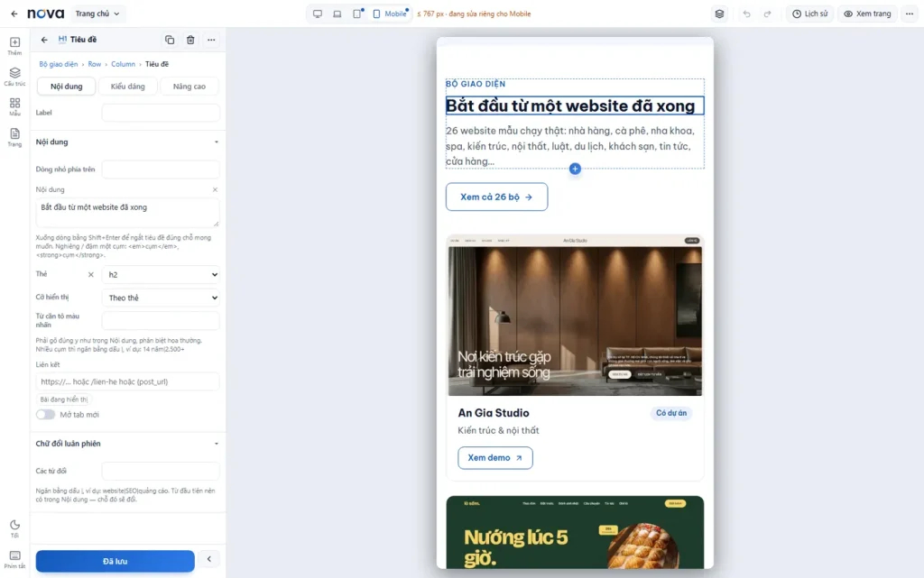Reset the Nội dung text with X
This screenshot has width=924, height=578.
coord(215,189)
